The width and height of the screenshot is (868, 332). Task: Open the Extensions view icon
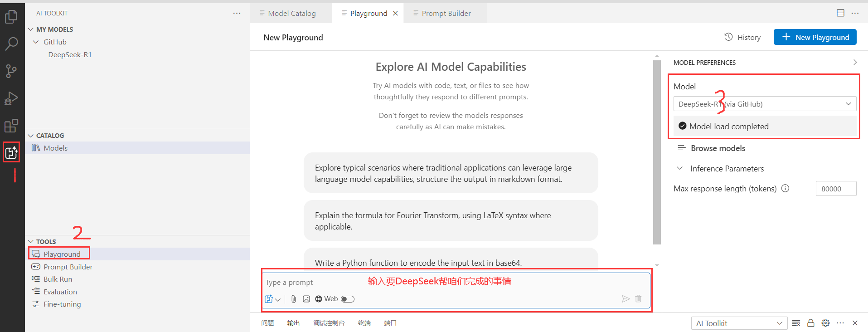pos(11,126)
